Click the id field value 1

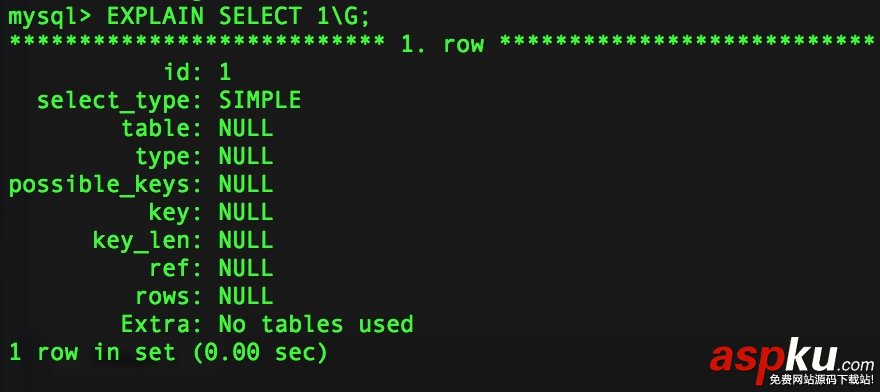(225, 72)
